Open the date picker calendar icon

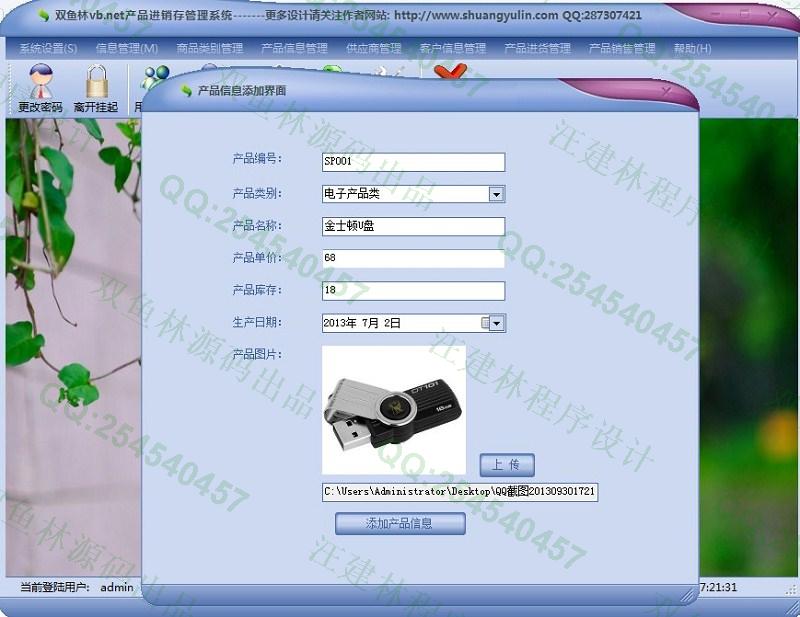pos(485,323)
